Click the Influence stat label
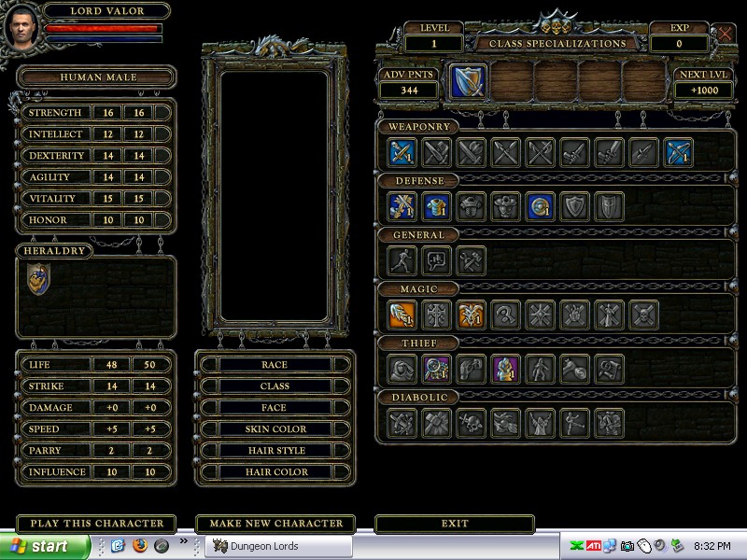This screenshot has width=747, height=560. (x=57, y=472)
